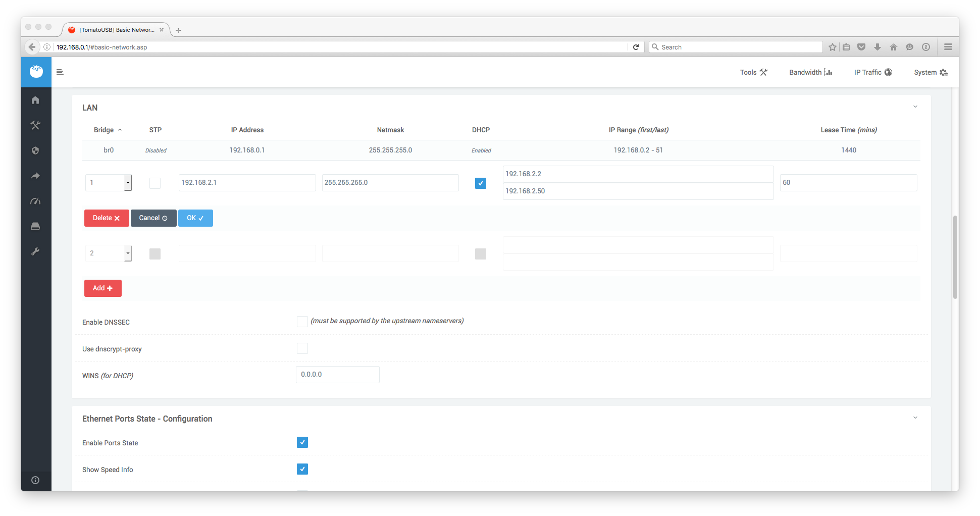Toggle the sidebar hamburger menu icon
This screenshot has width=980, height=516.
pos(60,72)
